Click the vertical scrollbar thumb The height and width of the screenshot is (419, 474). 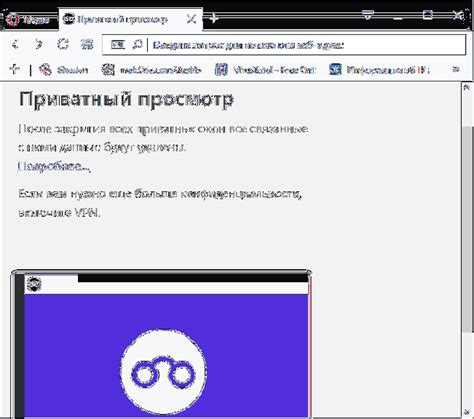tap(467, 229)
